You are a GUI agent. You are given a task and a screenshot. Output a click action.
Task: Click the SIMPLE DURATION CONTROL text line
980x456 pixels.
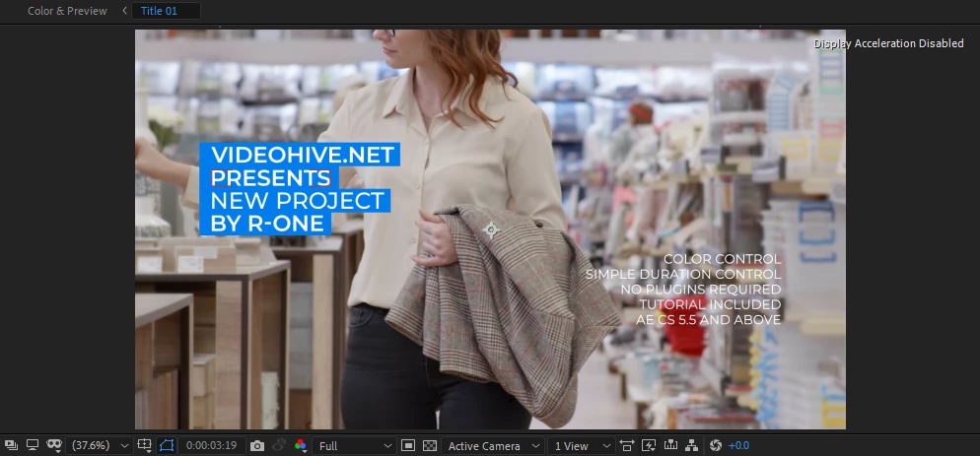point(683,274)
